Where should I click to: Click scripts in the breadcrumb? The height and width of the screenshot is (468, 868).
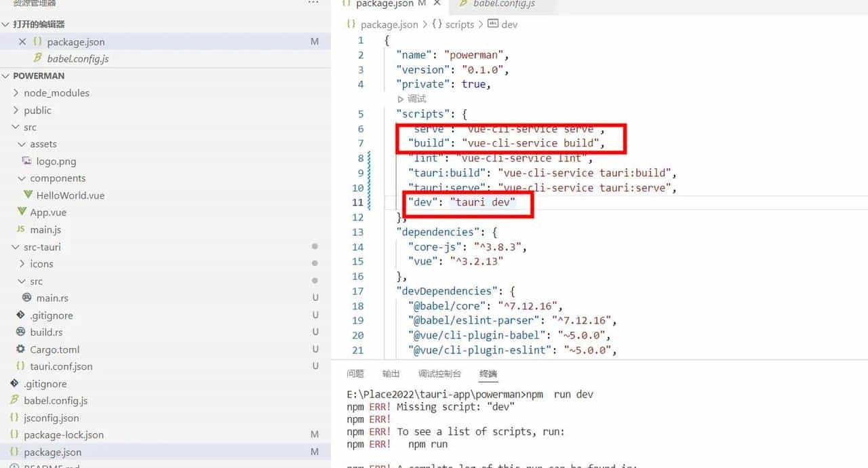(460, 24)
